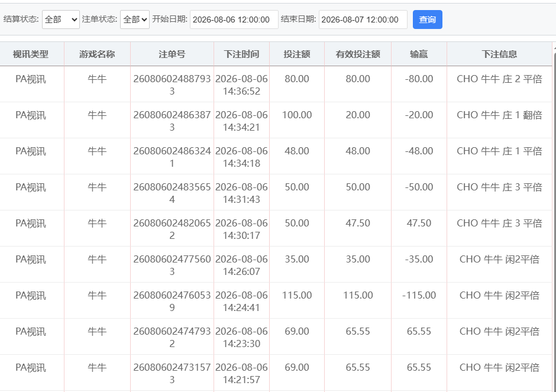Select order number 260806024747932
This screenshot has height=392, width=556.
(x=172, y=338)
